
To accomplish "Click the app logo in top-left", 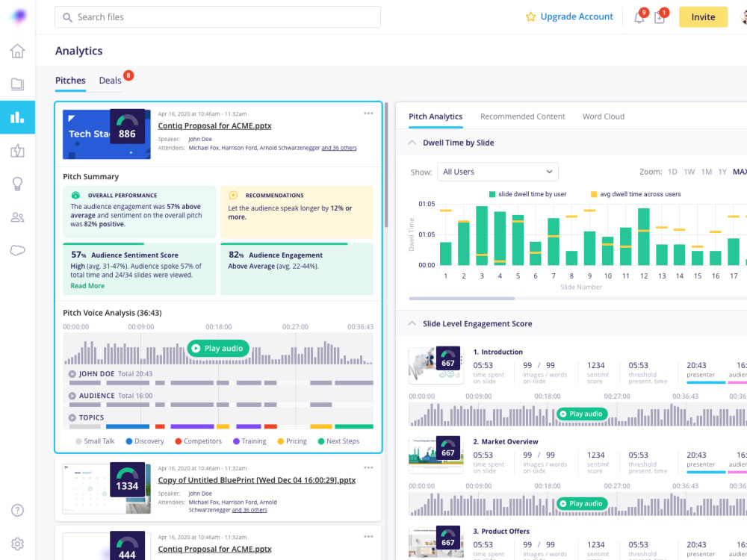I will tap(18, 16).
